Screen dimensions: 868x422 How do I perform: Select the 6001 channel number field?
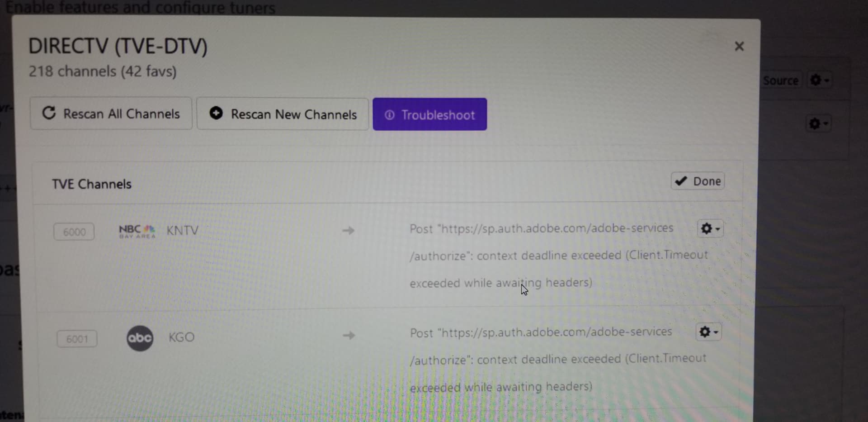point(77,339)
